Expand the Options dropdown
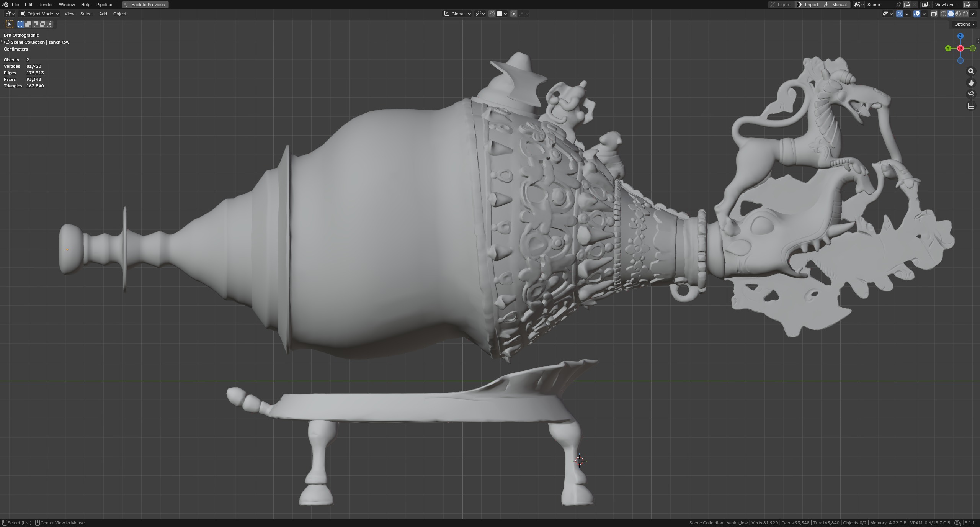980x527 pixels. pos(965,24)
